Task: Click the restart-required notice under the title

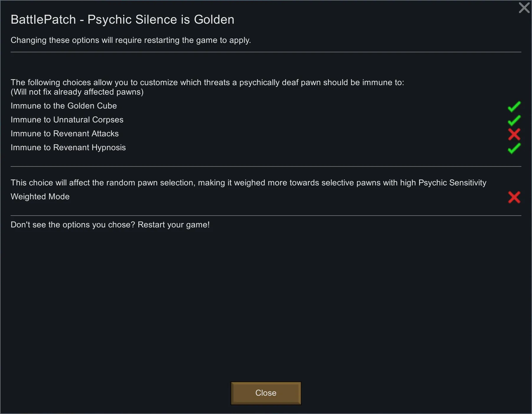Action: 131,40
